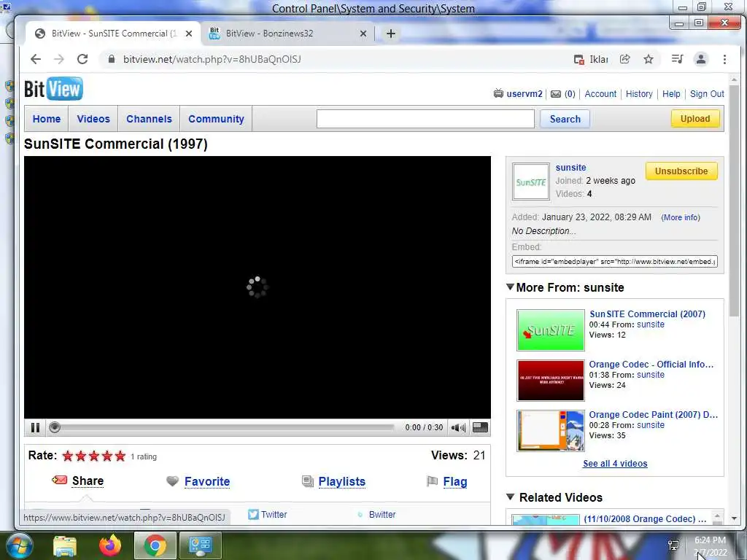Reload the page with the refresh icon
747x560 pixels.
(x=82, y=59)
